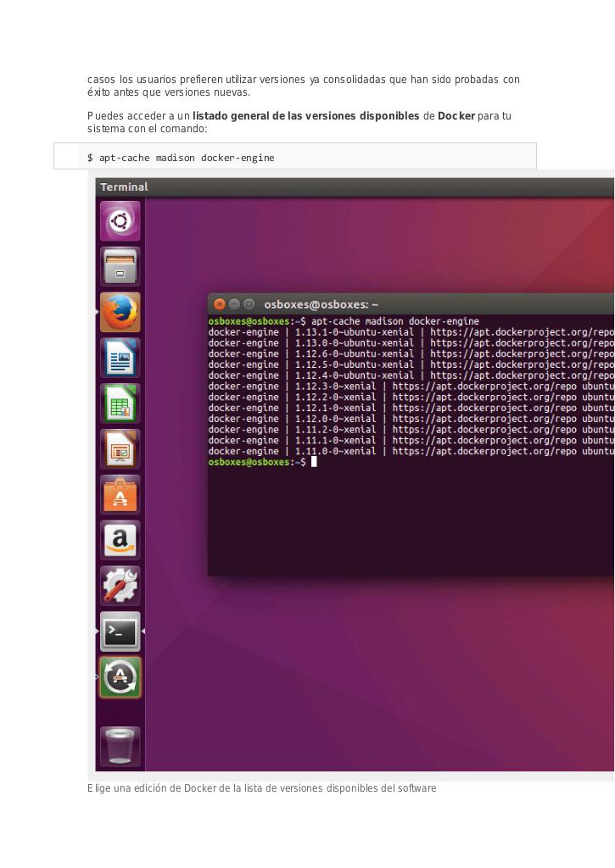
Task: Open LibreOffice Impress presentation icon
Action: point(120,449)
